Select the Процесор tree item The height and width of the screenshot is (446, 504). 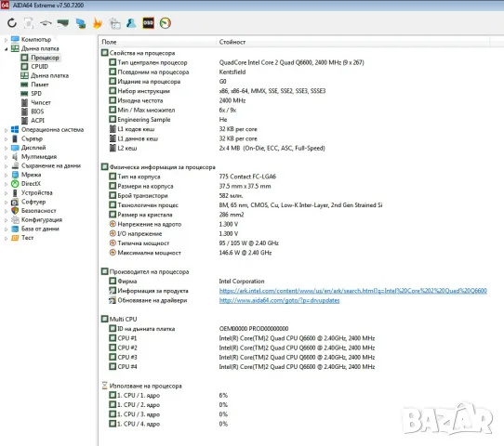45,58
